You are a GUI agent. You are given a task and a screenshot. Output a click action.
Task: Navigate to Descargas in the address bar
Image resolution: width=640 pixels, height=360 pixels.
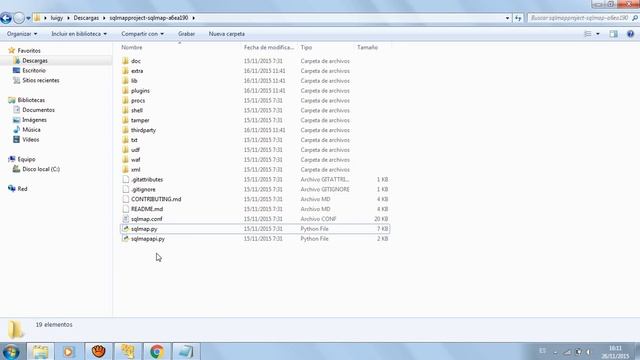(86, 18)
